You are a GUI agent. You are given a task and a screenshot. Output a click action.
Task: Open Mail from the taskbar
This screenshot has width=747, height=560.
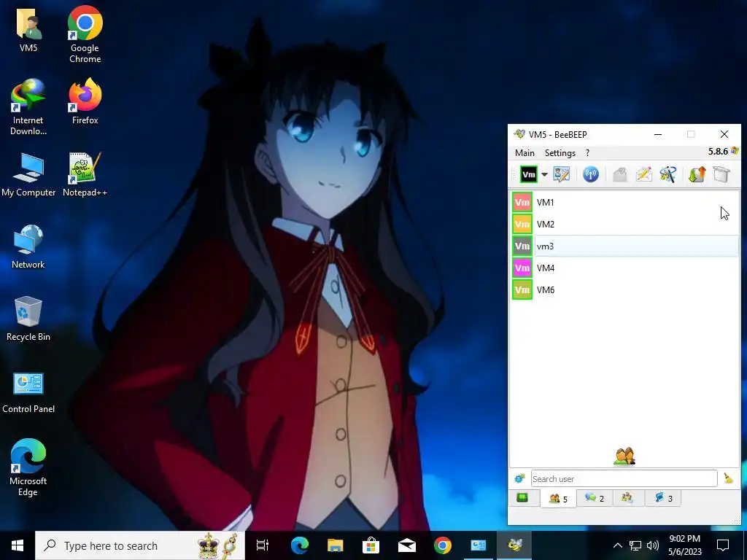click(407, 545)
